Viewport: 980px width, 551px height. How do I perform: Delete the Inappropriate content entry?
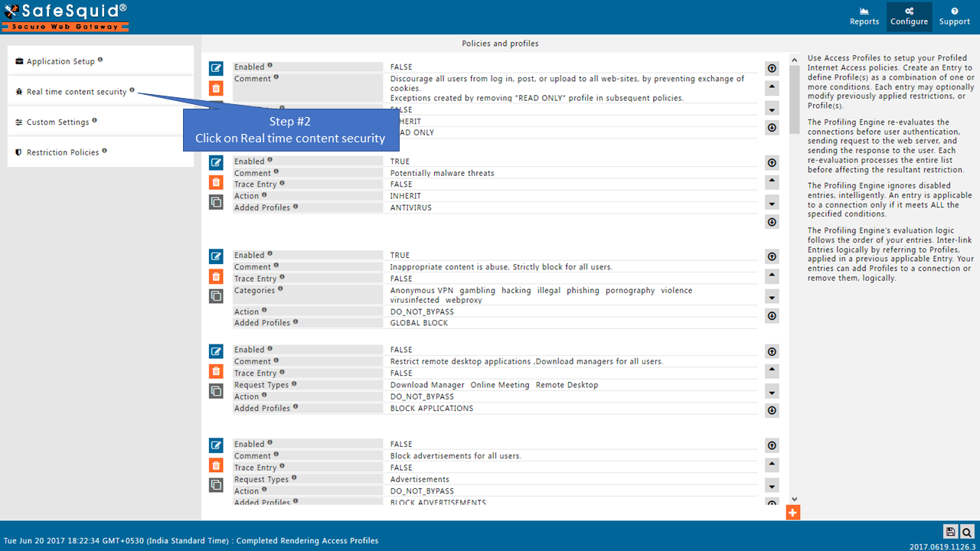coord(216,276)
